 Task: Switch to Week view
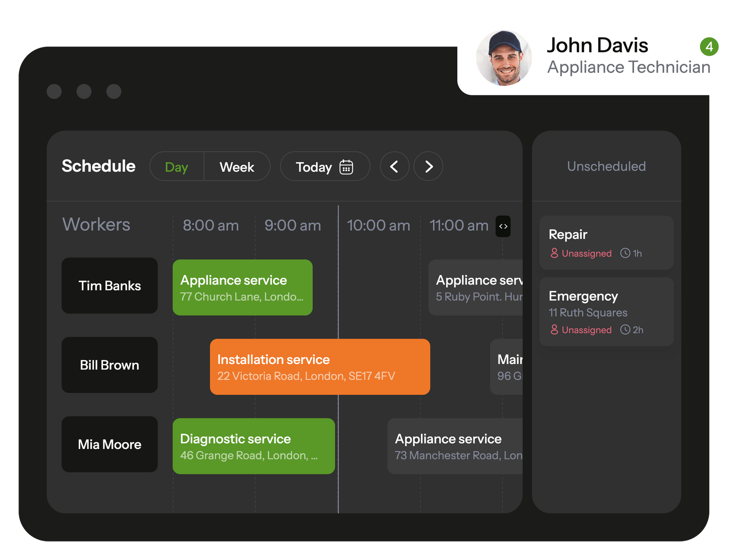coord(237,167)
